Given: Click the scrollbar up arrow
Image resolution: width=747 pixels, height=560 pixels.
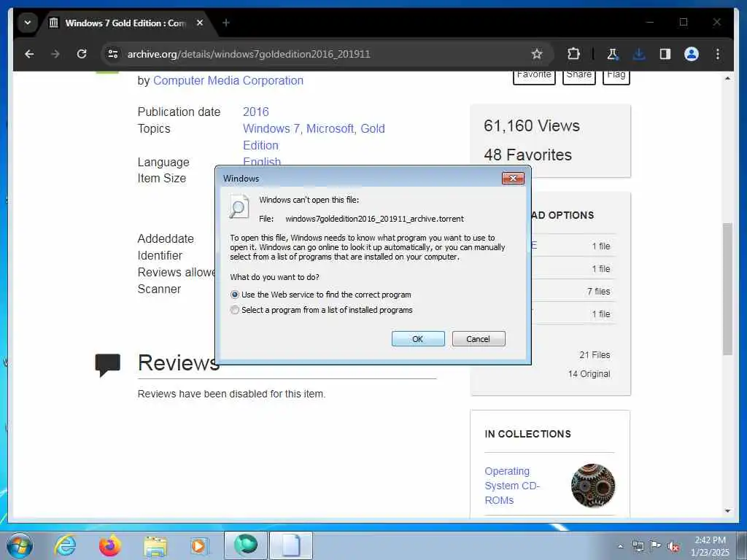Looking at the screenshot, I should coord(727,78).
